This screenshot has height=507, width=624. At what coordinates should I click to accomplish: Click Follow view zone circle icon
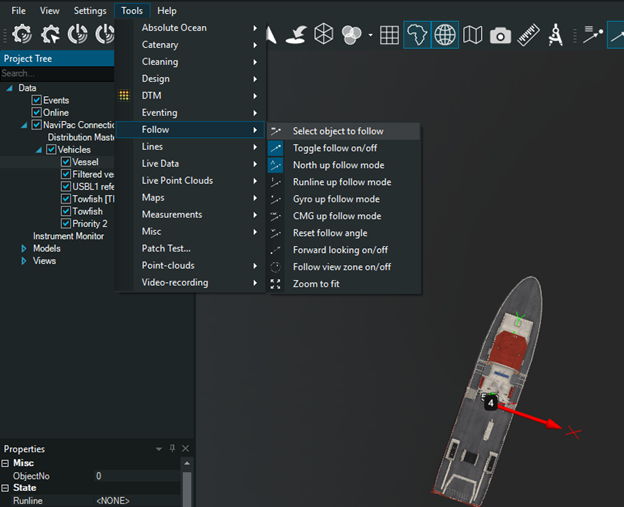tap(275, 267)
